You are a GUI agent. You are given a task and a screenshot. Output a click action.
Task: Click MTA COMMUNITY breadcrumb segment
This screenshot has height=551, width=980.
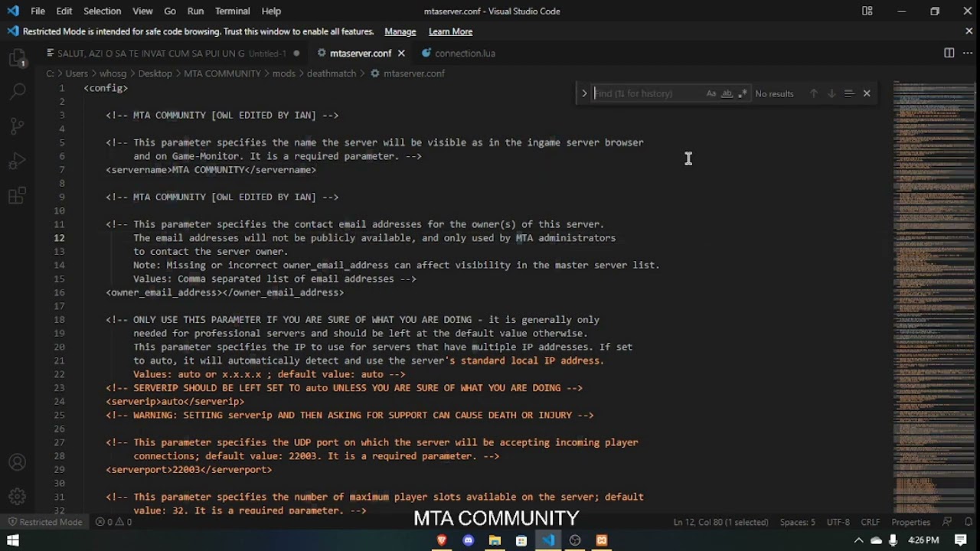[x=222, y=73]
